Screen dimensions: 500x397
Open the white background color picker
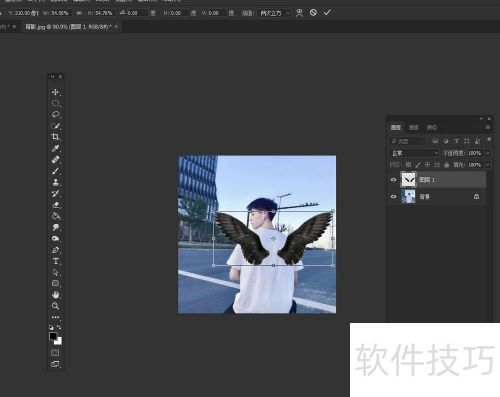point(59,342)
